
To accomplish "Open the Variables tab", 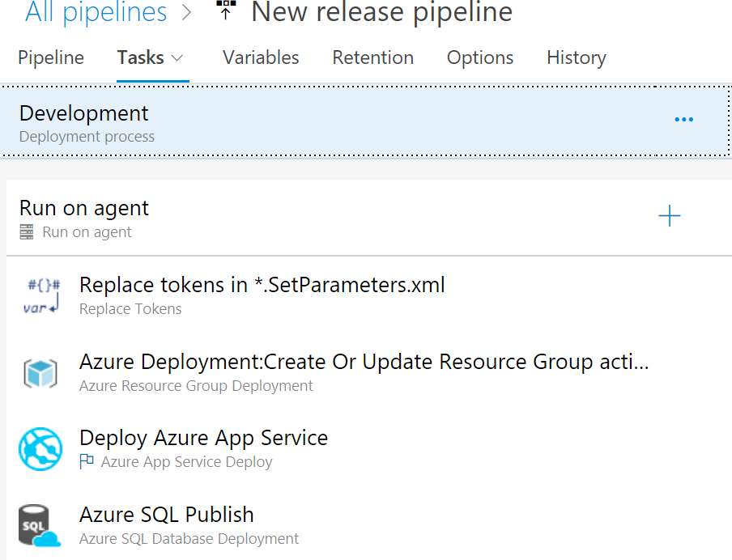I will pos(261,58).
